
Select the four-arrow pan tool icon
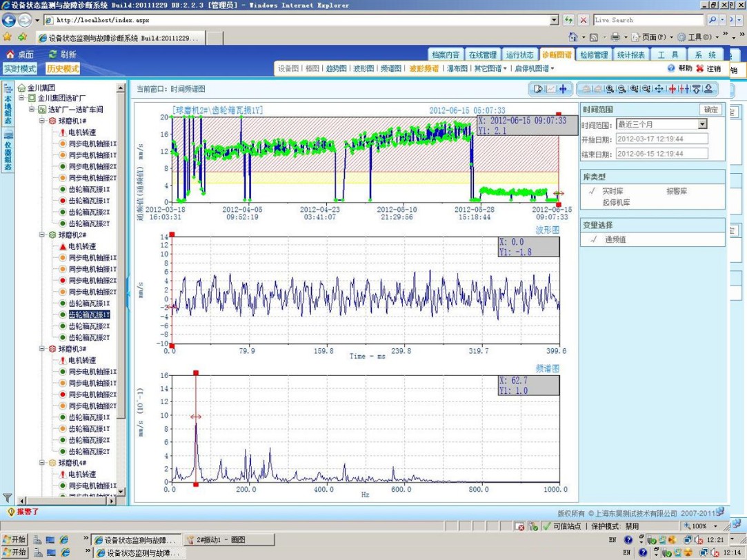(659, 89)
